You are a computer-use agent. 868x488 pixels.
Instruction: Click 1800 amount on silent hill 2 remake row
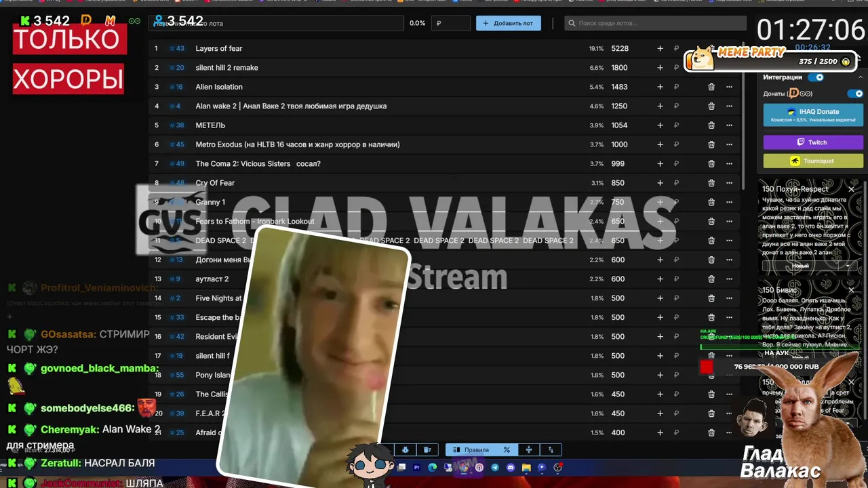coord(619,68)
